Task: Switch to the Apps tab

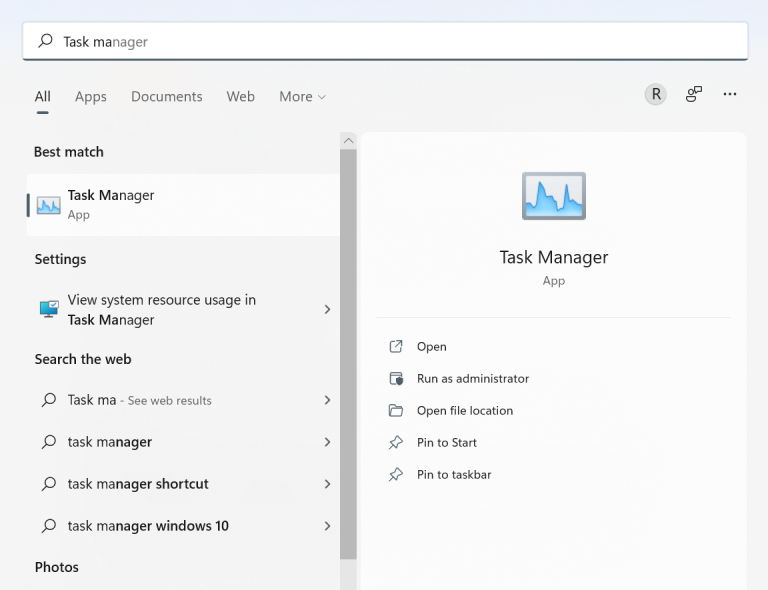Action: tap(91, 96)
